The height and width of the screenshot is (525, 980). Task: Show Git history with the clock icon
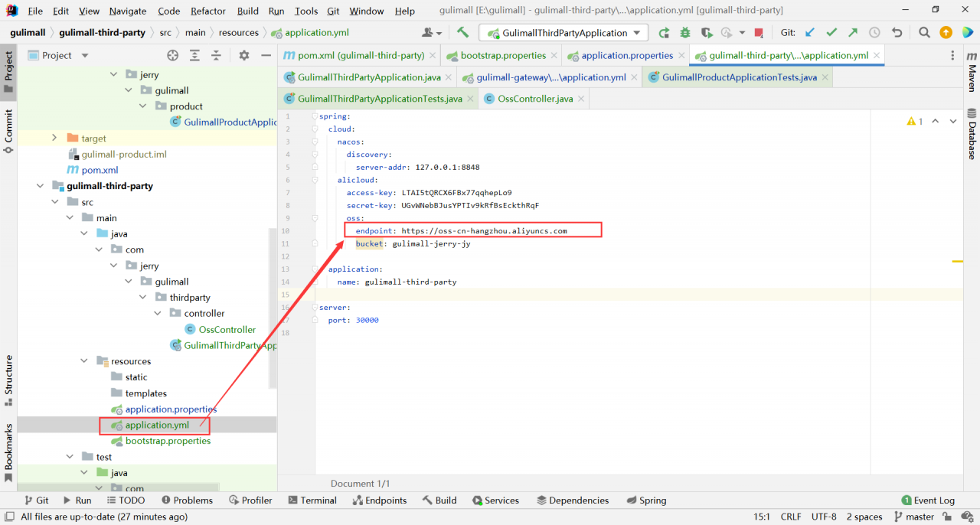tap(874, 33)
